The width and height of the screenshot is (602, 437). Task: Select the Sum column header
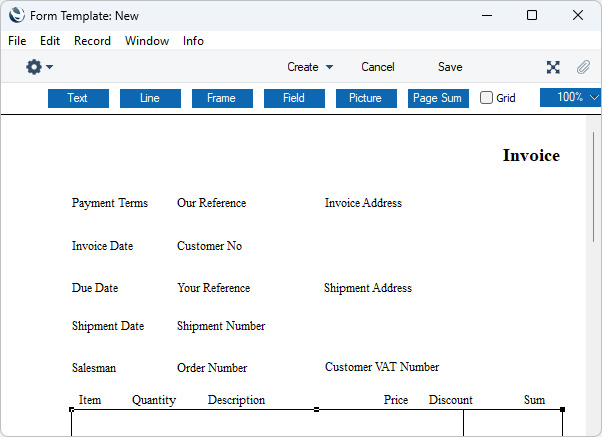click(534, 400)
